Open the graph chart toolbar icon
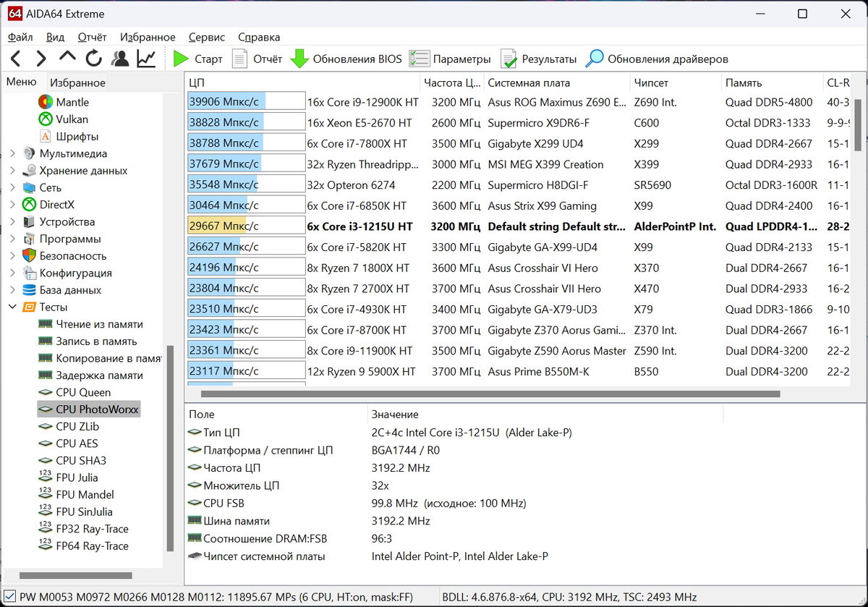The width and height of the screenshot is (868, 607). pyautogui.click(x=146, y=59)
